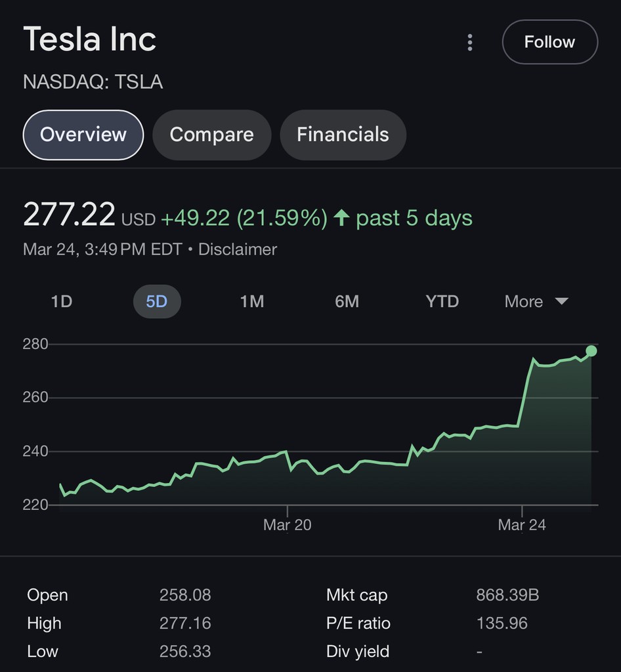Open the three-dot more options menu
The height and width of the screenshot is (672, 621).
[x=470, y=43]
